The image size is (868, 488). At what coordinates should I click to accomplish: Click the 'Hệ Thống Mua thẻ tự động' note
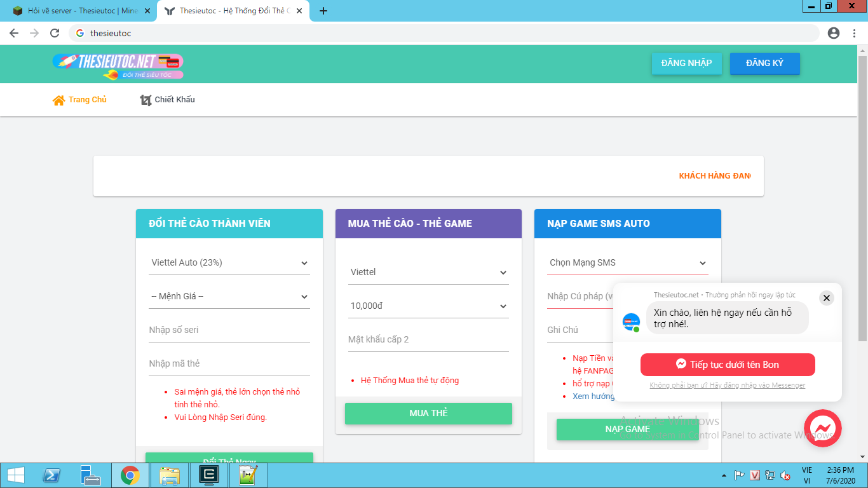410,381
